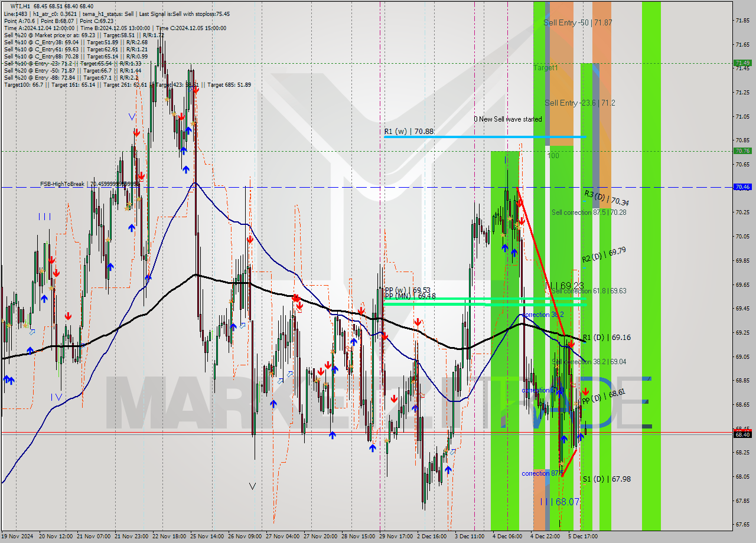This screenshot has height=543, width=756.
Task: Click the 'Sell %20 @ Entry -50: 71.87' line
Action: 74,70
